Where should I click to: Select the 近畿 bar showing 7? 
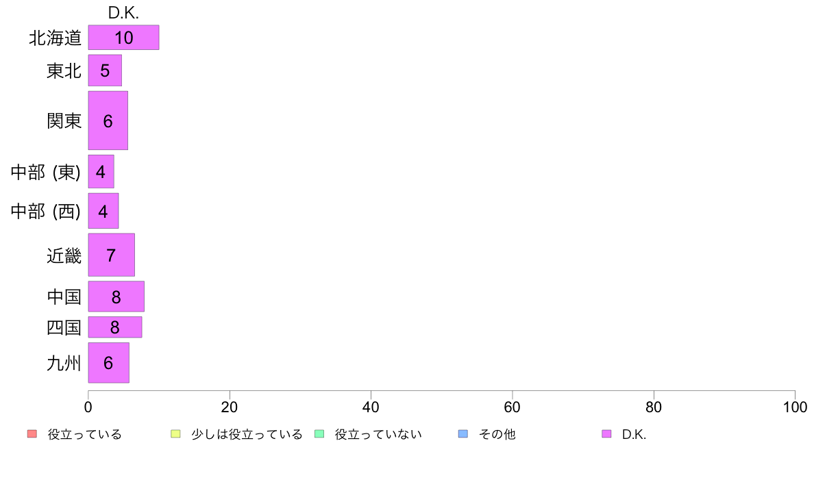coord(111,255)
